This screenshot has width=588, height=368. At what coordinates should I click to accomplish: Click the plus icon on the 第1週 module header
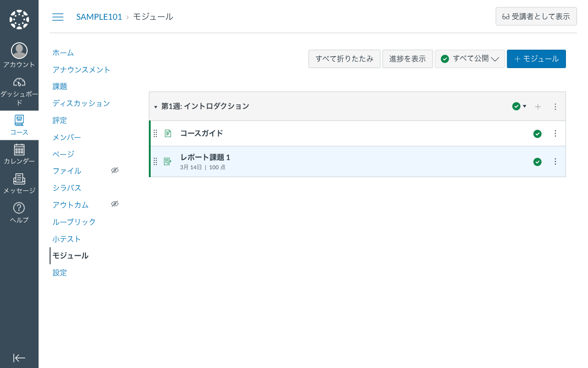tap(537, 106)
